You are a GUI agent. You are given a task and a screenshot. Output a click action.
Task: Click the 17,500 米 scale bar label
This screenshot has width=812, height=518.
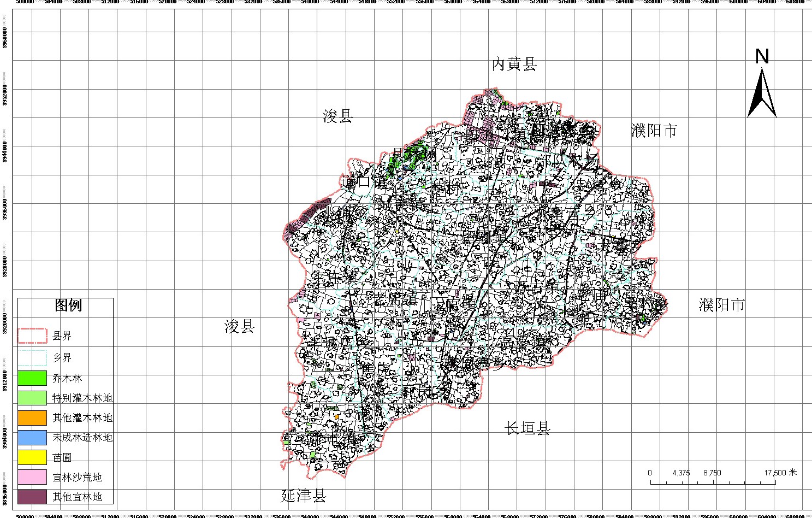point(780,473)
